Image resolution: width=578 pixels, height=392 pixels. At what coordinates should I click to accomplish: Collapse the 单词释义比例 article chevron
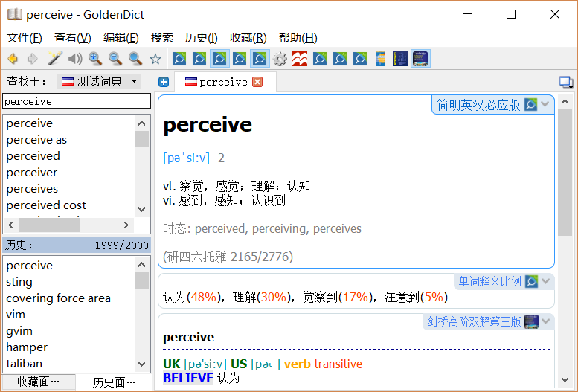pyautogui.click(x=546, y=281)
